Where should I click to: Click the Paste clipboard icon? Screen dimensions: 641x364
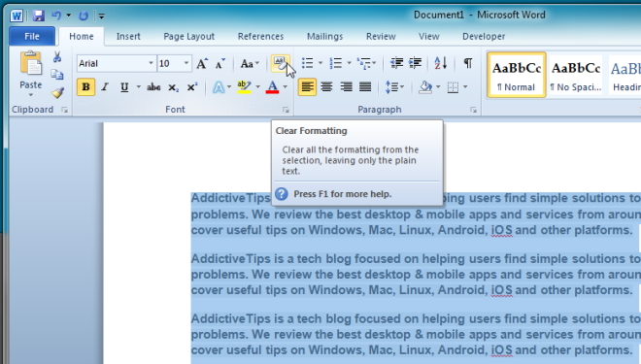point(31,63)
